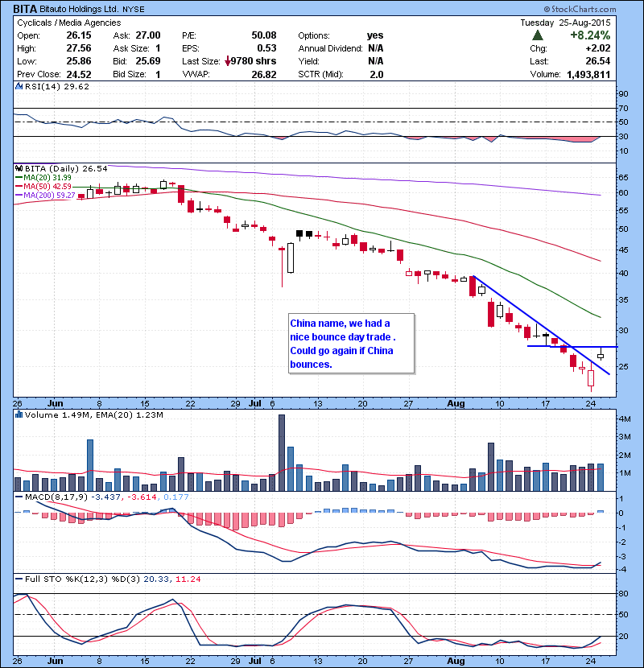Image resolution: width=644 pixels, height=668 pixels.
Task: Click the Aug label on price chart axis
Action: tap(456, 403)
